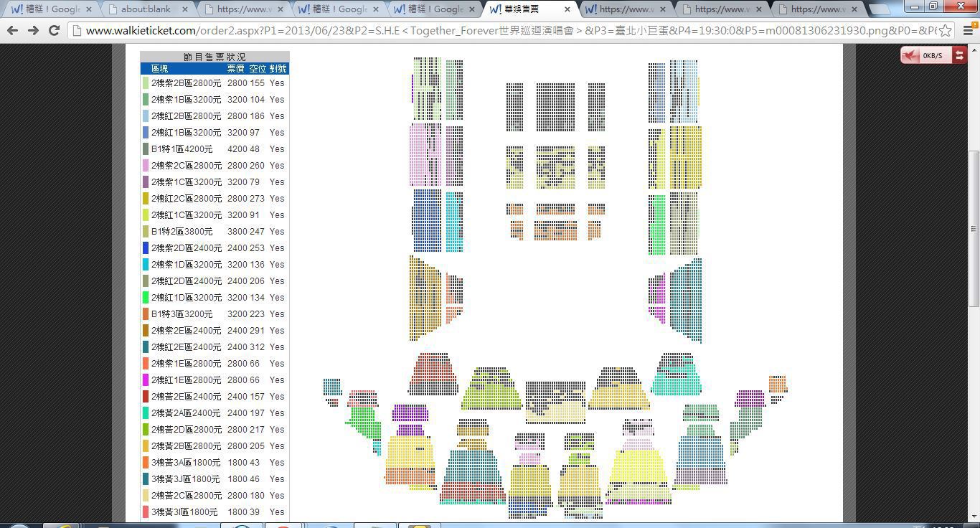The width and height of the screenshot is (980, 528).
Task: Click the red bird icon on speed widget
Action: pyautogui.click(x=910, y=55)
